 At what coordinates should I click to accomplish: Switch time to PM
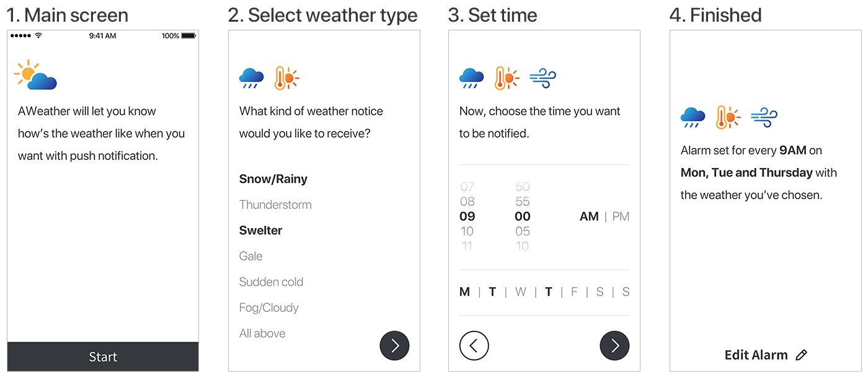(x=621, y=216)
